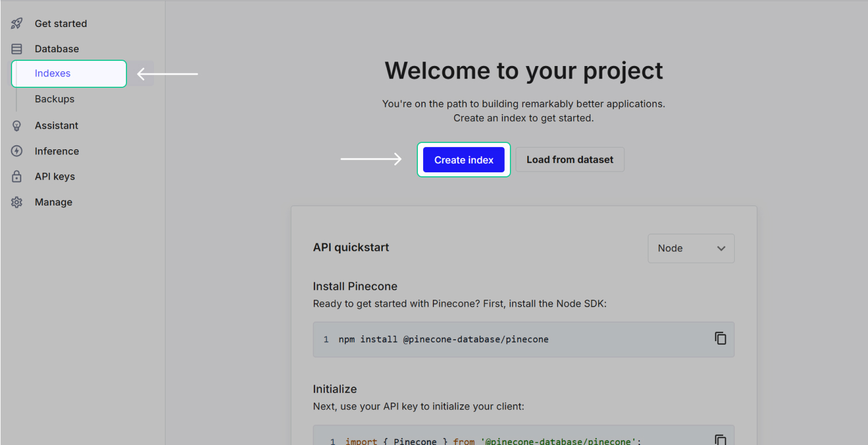Open the Manage section
868x445 pixels.
(x=53, y=202)
